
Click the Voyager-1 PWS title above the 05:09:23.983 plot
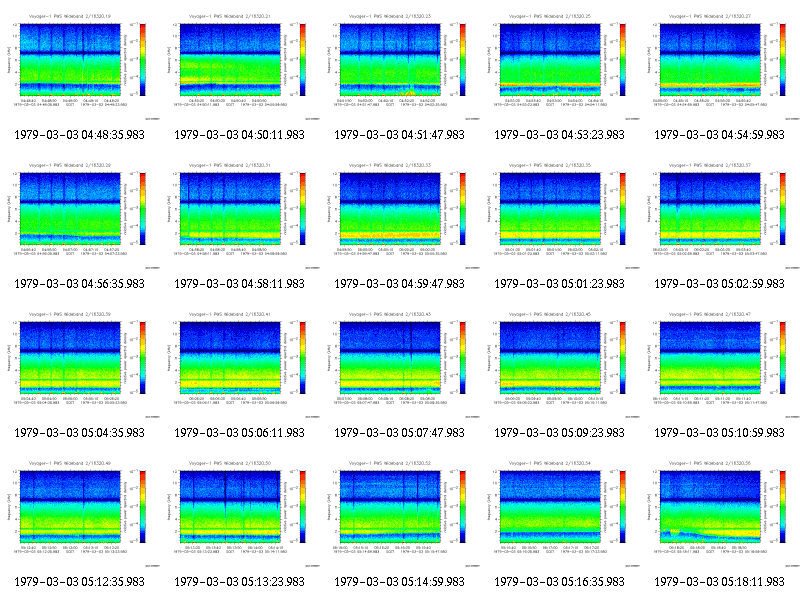(549, 314)
